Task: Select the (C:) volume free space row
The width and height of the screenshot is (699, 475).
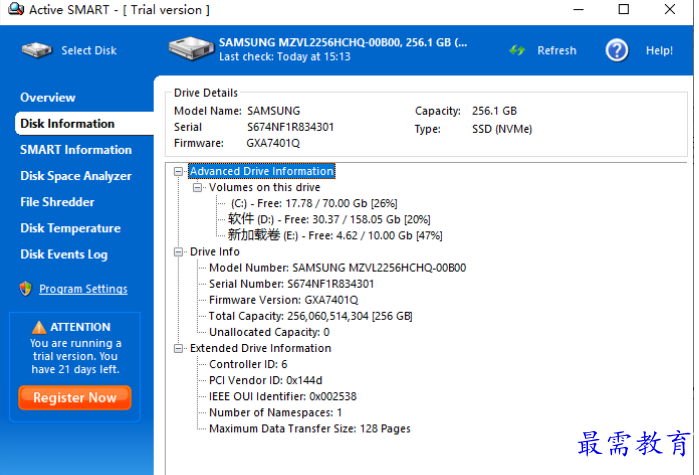Action: point(314,204)
